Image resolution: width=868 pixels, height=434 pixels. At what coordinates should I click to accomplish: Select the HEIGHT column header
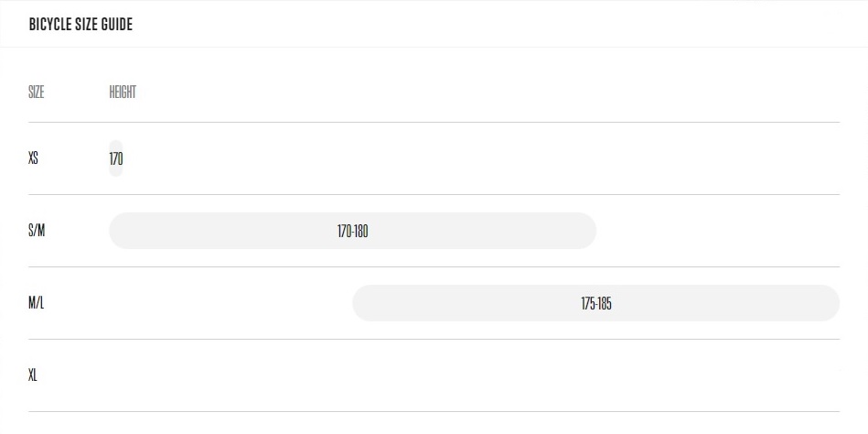pyautogui.click(x=123, y=92)
